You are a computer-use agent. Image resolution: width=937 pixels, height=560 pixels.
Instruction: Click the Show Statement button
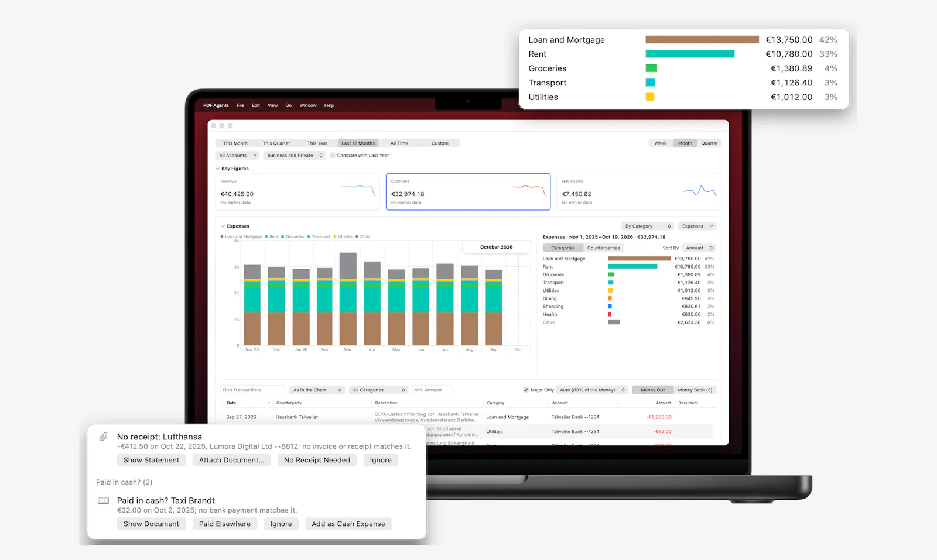pos(151,460)
